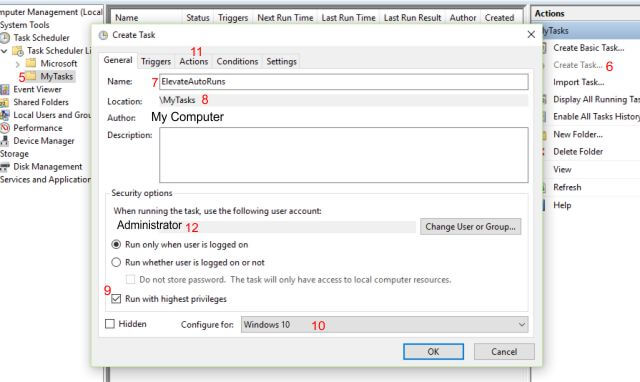This screenshot has width=640, height=382.
Task: Click the Event Viewer icon
Action: pos(4,89)
